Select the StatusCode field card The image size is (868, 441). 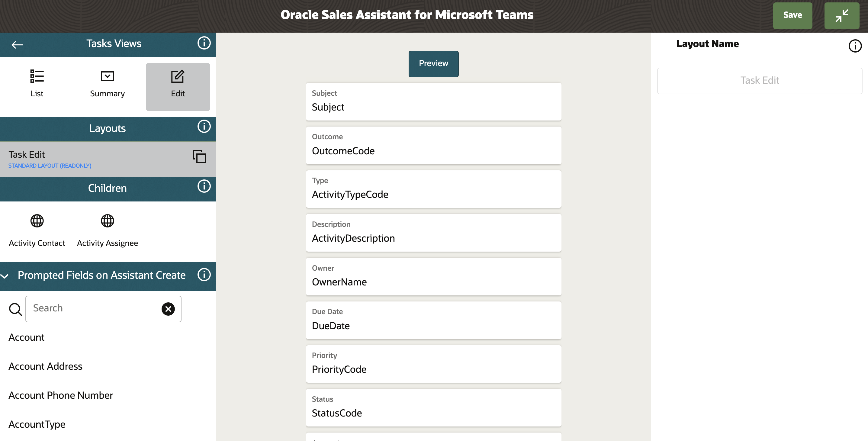coord(433,407)
